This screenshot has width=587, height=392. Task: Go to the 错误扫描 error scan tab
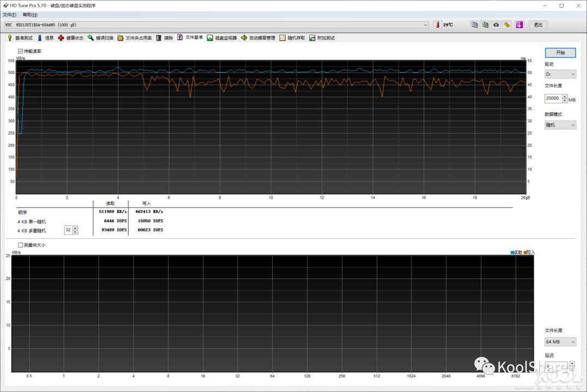click(101, 38)
